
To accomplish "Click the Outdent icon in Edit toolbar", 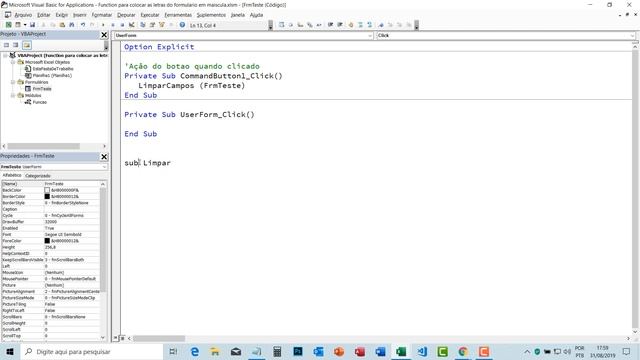I will coord(340,25).
